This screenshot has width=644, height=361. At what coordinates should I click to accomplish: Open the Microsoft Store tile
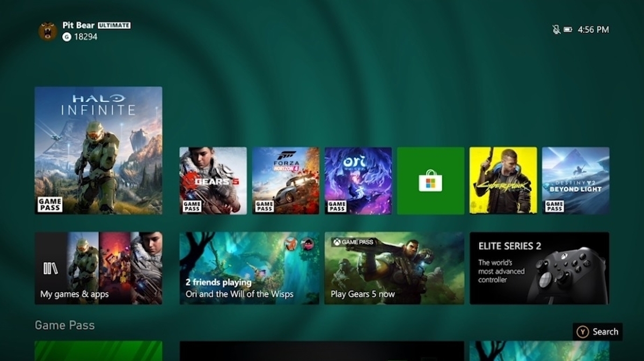[x=430, y=181]
